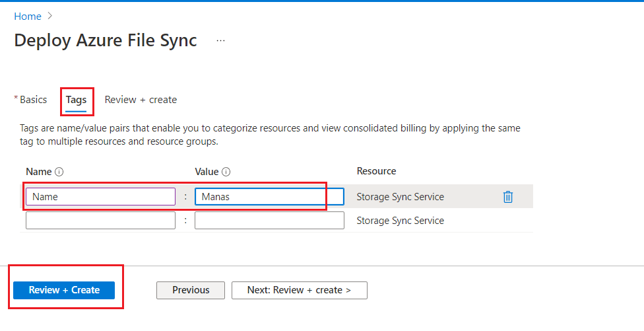Click Storage Sync Service in the first tag row
Screen dimensions: 644x331
click(400, 196)
